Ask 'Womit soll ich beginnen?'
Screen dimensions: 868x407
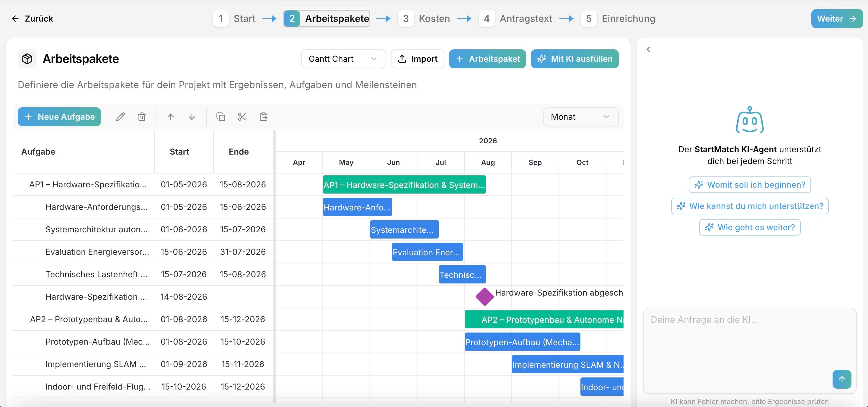[x=750, y=185]
